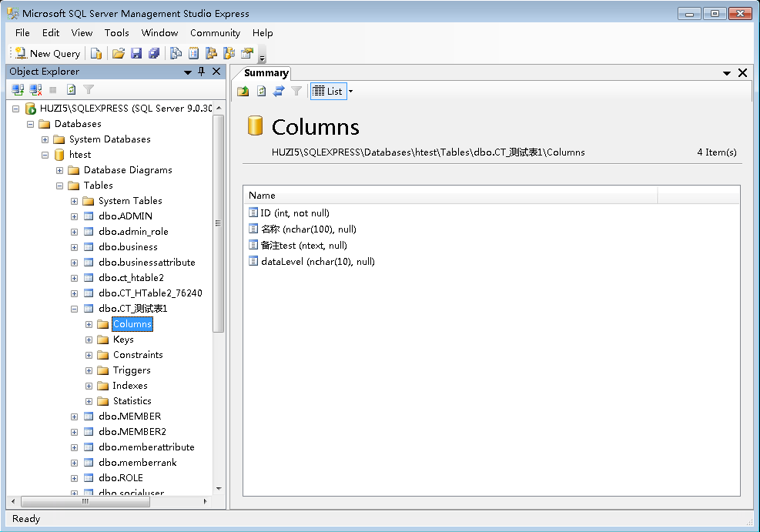The image size is (760, 532).
Task: Click Refresh icon in Object Explorer
Action: [x=71, y=89]
